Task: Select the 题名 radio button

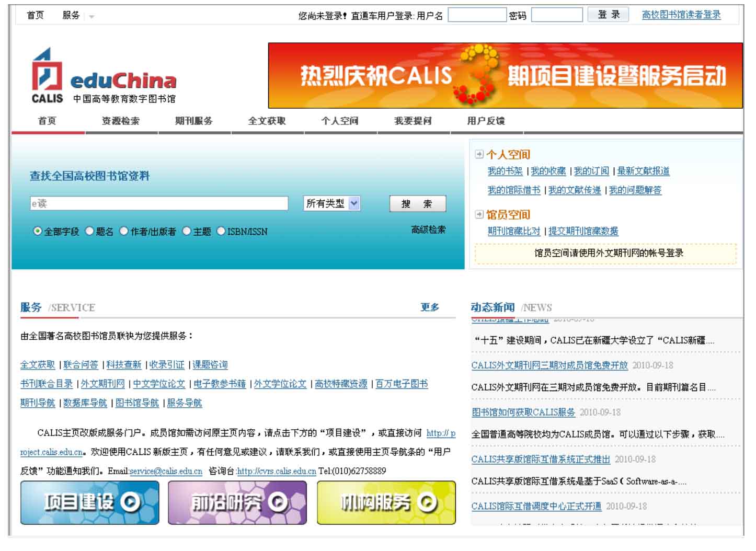Action: point(90,231)
